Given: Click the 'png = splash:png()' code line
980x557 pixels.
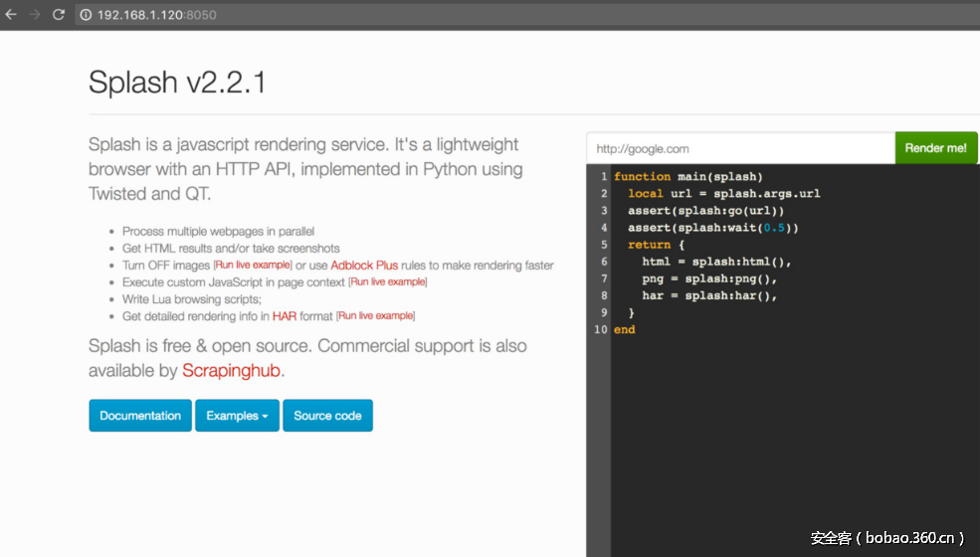Looking at the screenshot, I should tap(708, 278).
